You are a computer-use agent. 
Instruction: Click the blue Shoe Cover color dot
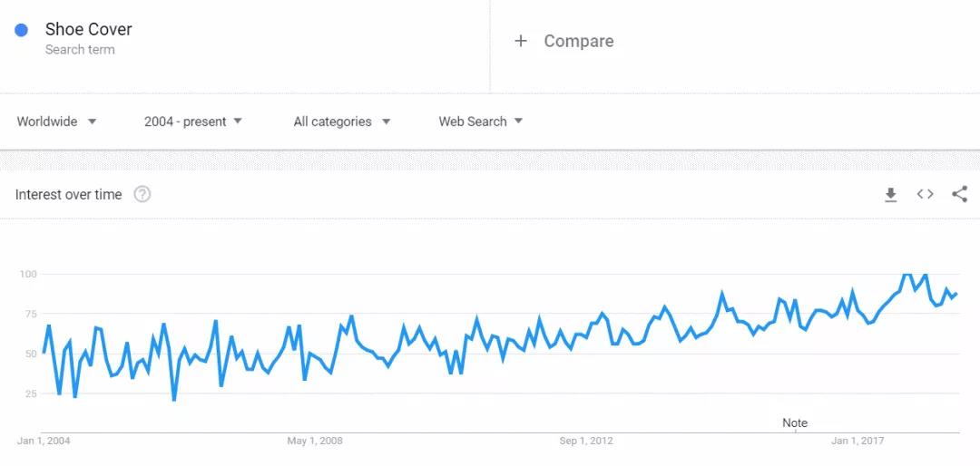click(22, 30)
